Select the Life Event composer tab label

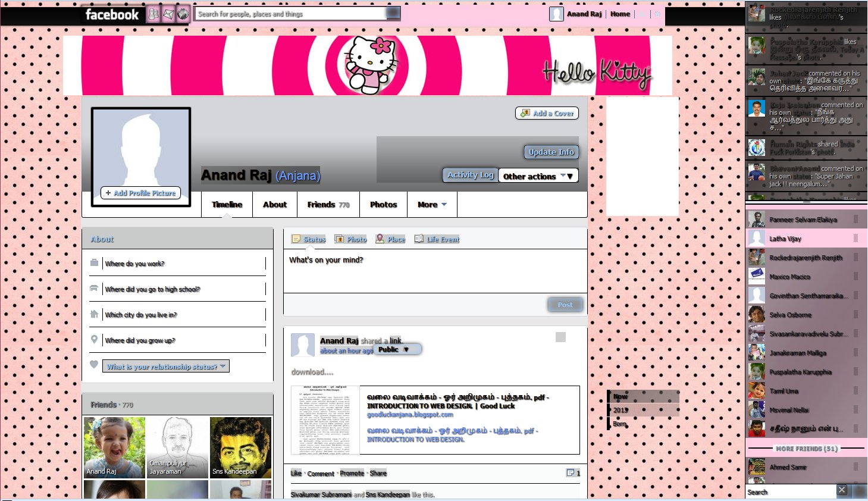tap(443, 239)
